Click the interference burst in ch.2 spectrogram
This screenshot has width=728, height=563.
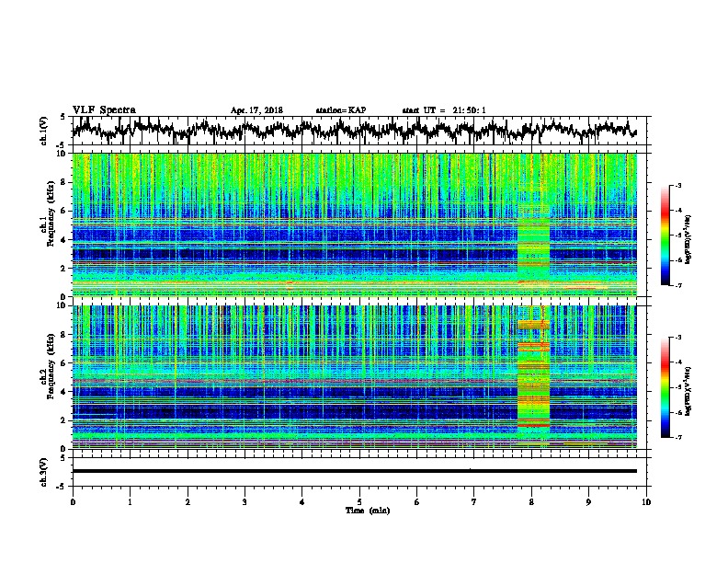(x=533, y=376)
